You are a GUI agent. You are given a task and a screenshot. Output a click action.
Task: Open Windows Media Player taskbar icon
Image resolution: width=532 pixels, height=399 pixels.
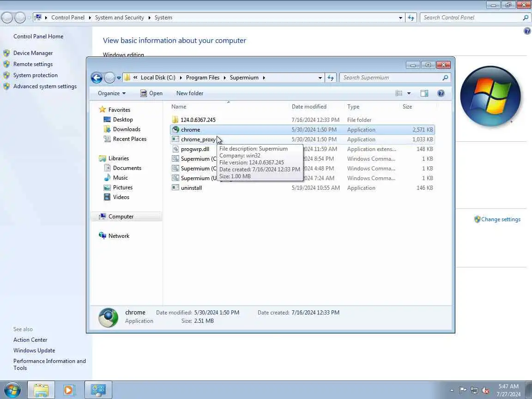pos(68,390)
